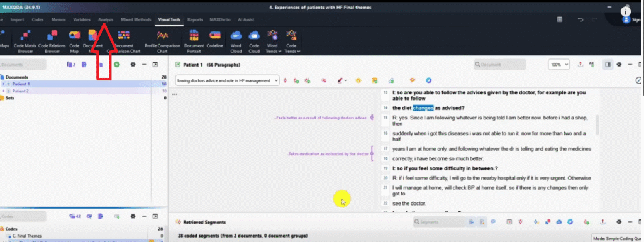
Task: Open the 100% zoom level dropdown
Action: tap(558, 65)
